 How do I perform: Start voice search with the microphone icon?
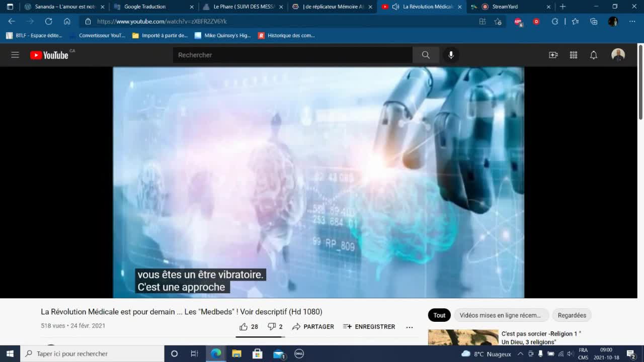(451, 55)
